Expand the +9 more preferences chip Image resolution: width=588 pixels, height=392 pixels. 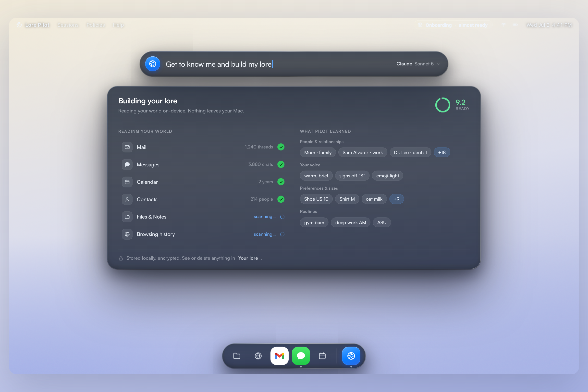pyautogui.click(x=396, y=199)
